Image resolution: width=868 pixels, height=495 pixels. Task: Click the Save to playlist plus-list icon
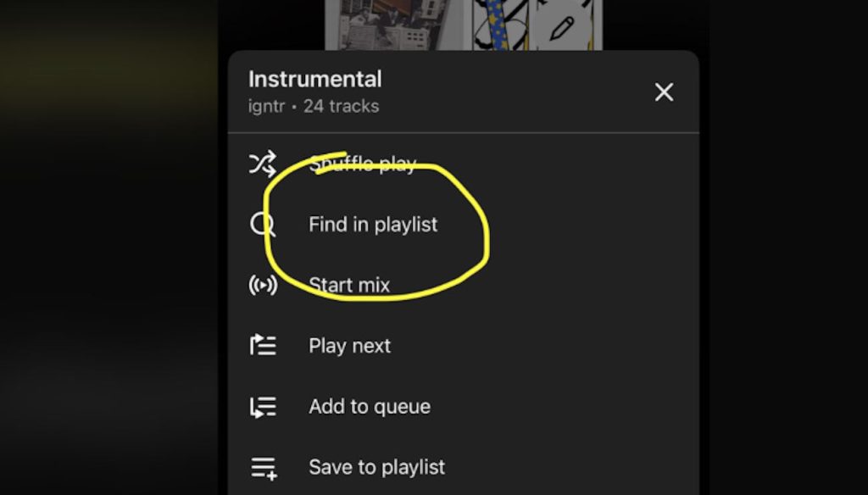click(263, 467)
